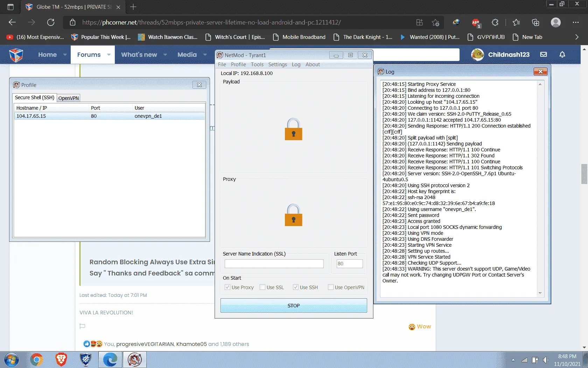Open the NetMod Settings menu
588x368 pixels.
[x=278, y=64]
